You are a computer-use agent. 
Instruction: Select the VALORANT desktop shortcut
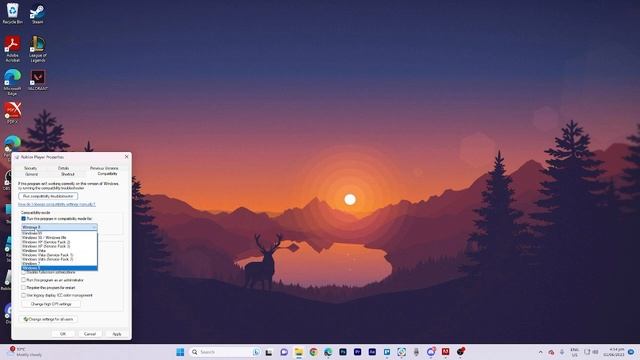point(38,80)
